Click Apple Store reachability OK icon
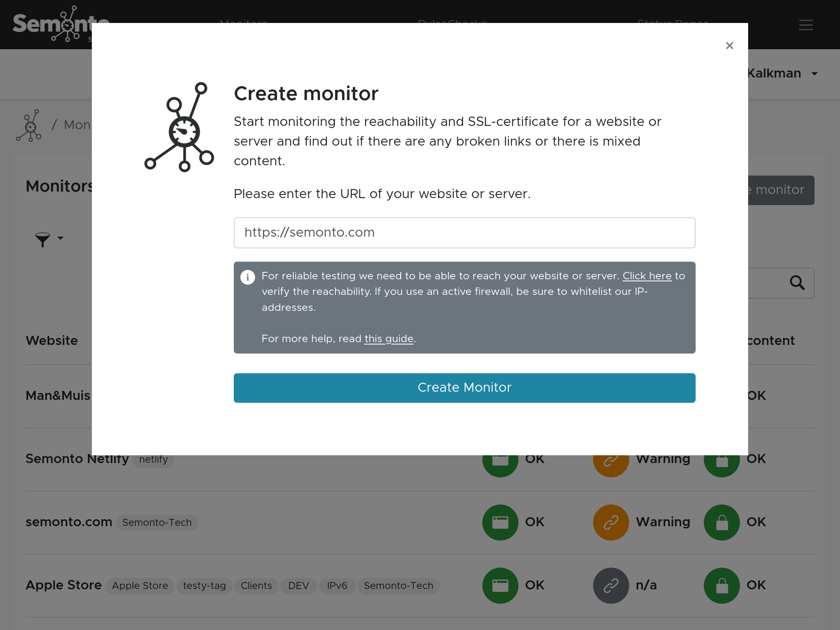 coord(500,585)
